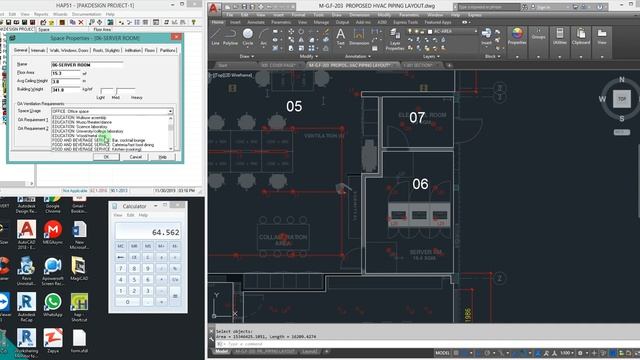Select 'EDUCATION: Science laboratory' list entry

point(80,127)
